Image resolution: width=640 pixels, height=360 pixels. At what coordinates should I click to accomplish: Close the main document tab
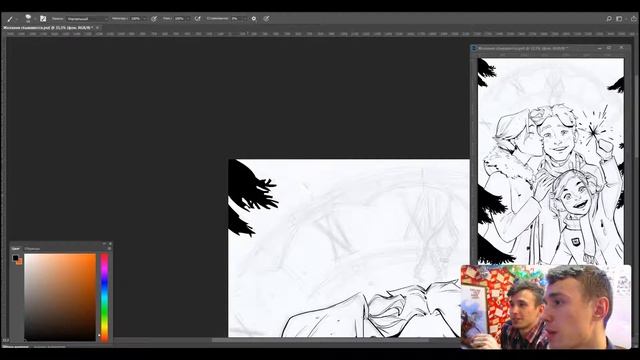click(x=98, y=28)
